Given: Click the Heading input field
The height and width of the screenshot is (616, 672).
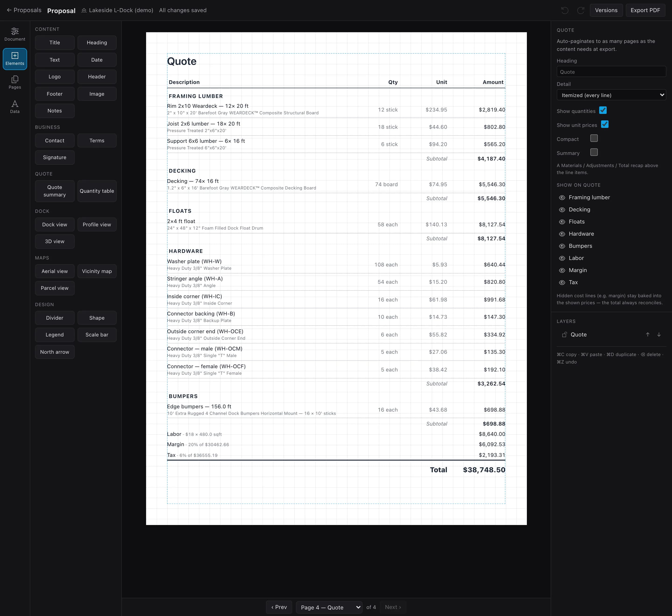Looking at the screenshot, I should pyautogui.click(x=611, y=72).
